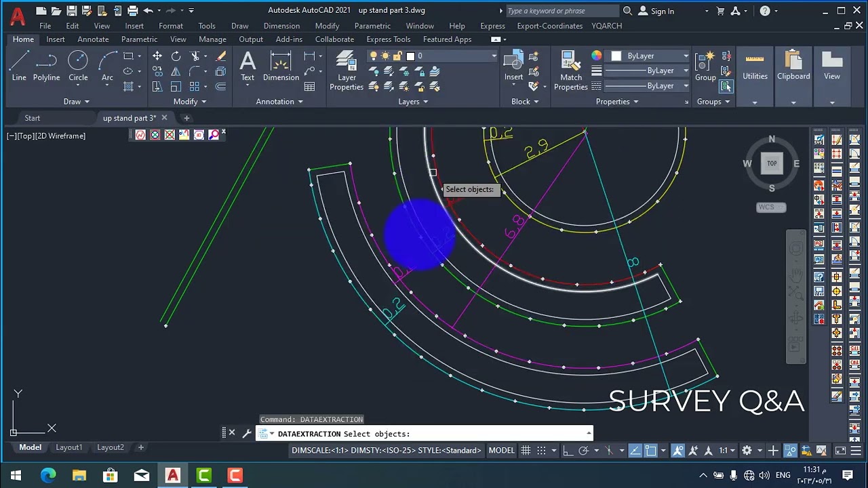Image resolution: width=868 pixels, height=488 pixels.
Task: Activate the Move tool in Modify panel
Action: [157, 56]
